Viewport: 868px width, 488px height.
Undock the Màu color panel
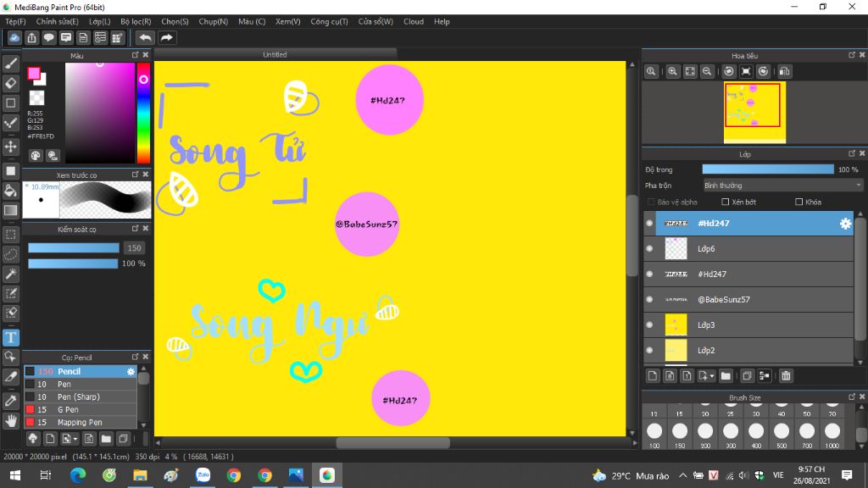coord(135,55)
